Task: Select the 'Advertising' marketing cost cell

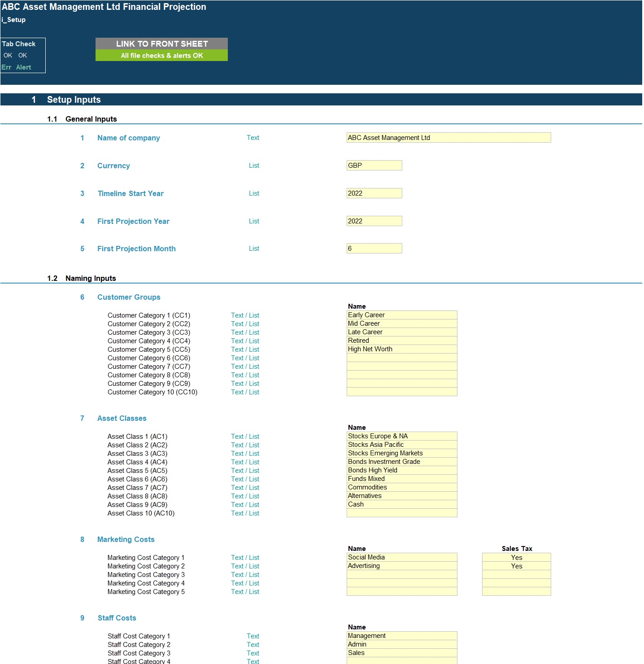Action: pos(402,566)
